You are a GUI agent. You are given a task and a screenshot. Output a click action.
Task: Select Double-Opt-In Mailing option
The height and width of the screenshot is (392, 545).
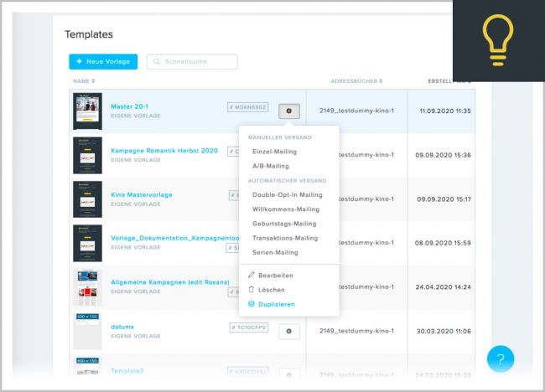coord(287,194)
